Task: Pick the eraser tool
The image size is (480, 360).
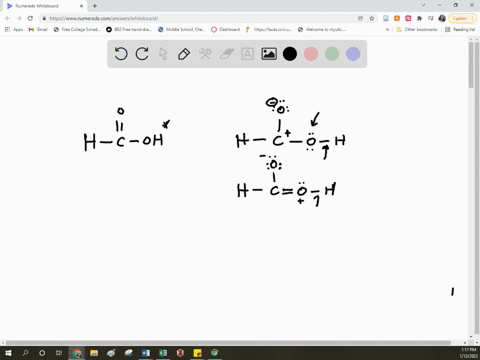Action: pyautogui.click(x=226, y=54)
